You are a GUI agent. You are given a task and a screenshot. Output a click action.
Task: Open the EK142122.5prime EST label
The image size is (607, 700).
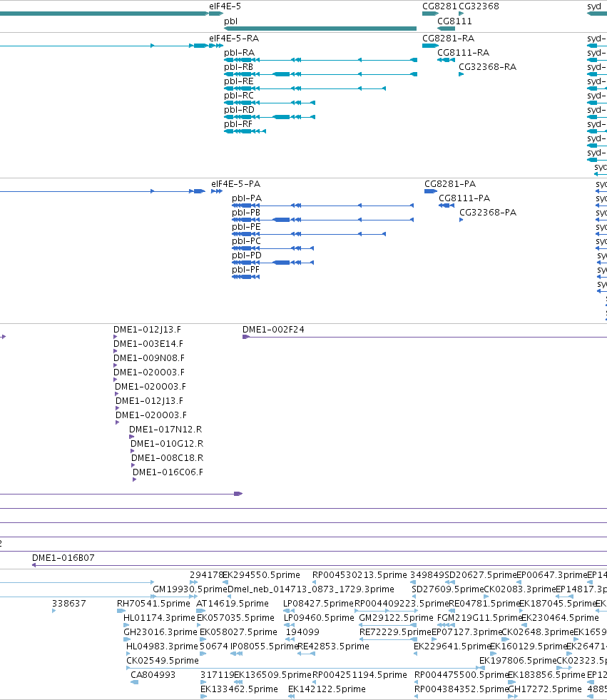(x=327, y=689)
